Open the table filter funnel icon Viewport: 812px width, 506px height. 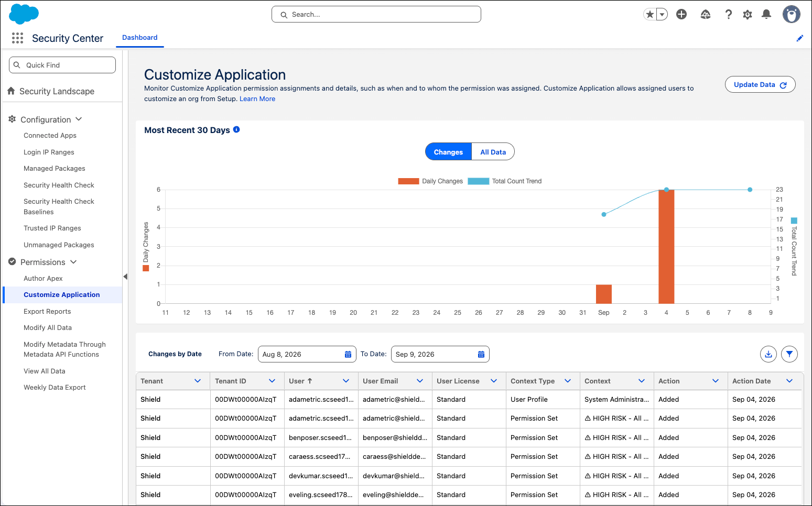789,354
